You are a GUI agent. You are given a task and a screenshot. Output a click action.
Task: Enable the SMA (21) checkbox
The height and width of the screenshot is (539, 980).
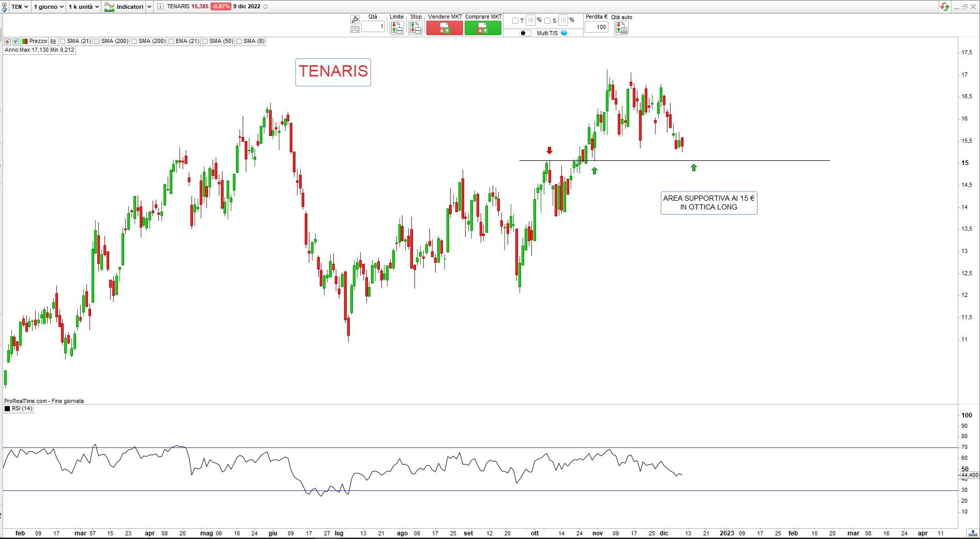coord(63,41)
